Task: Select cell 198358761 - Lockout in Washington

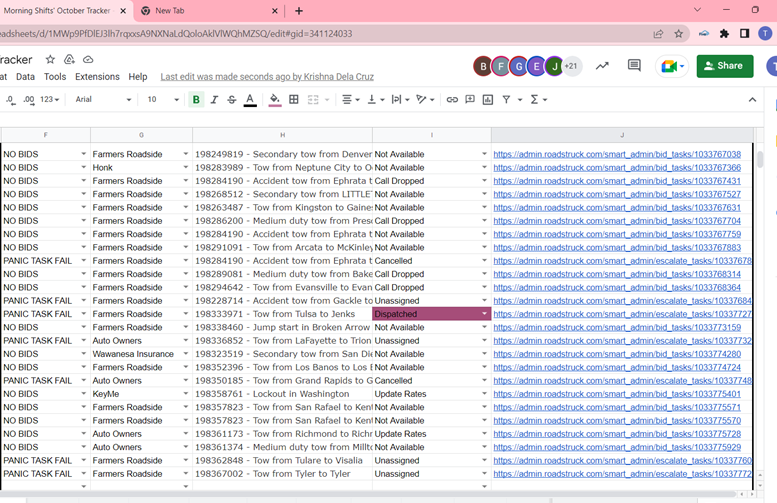Action: point(282,394)
